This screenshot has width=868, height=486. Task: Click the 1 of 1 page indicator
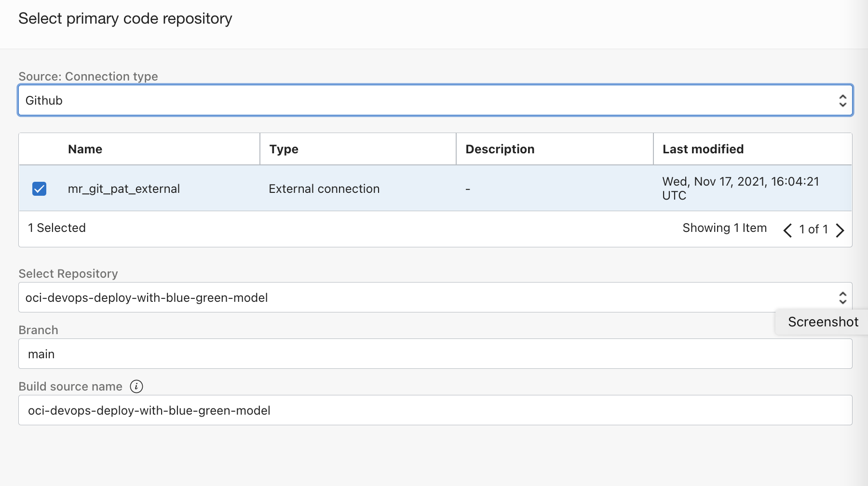click(814, 229)
